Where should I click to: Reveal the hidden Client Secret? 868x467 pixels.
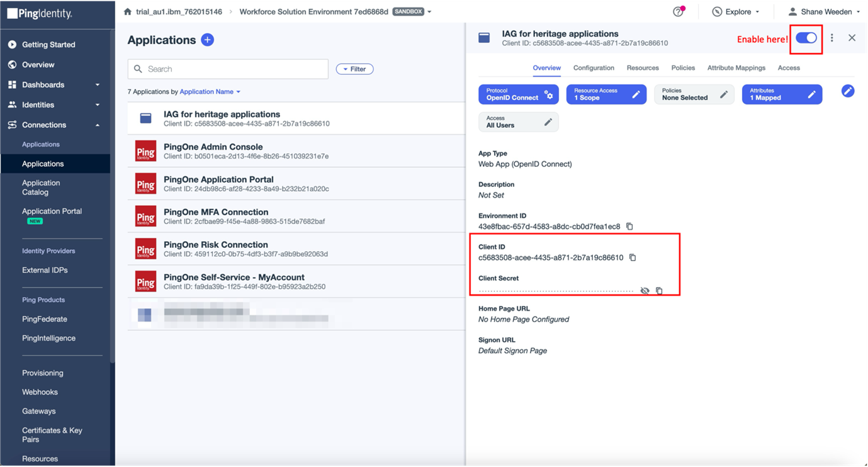point(645,291)
